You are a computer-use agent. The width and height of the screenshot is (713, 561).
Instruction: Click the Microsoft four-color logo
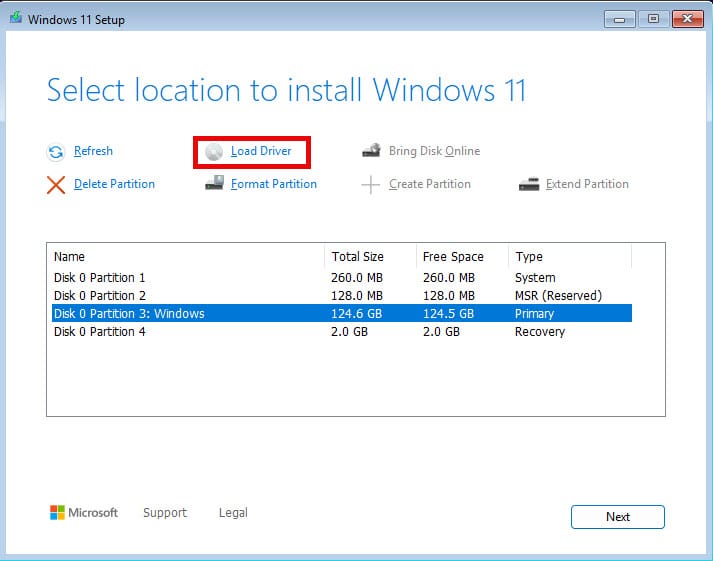click(x=57, y=512)
